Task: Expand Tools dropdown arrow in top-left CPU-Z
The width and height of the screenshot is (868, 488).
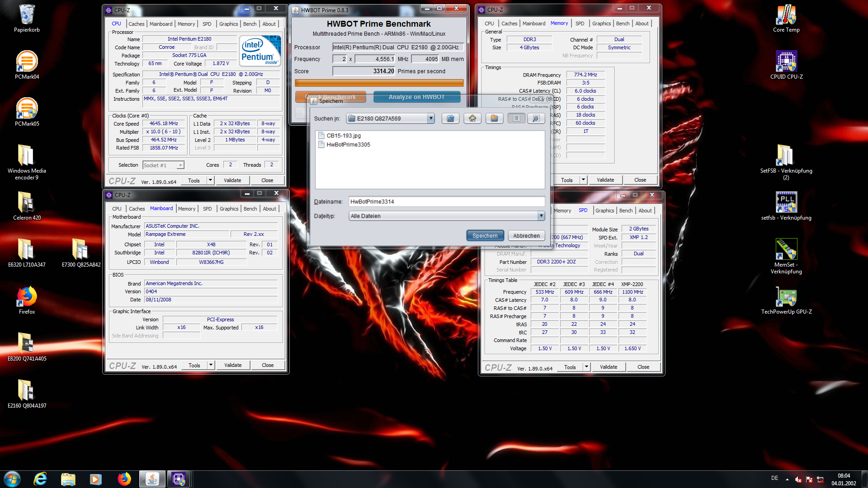Action: coord(210,180)
